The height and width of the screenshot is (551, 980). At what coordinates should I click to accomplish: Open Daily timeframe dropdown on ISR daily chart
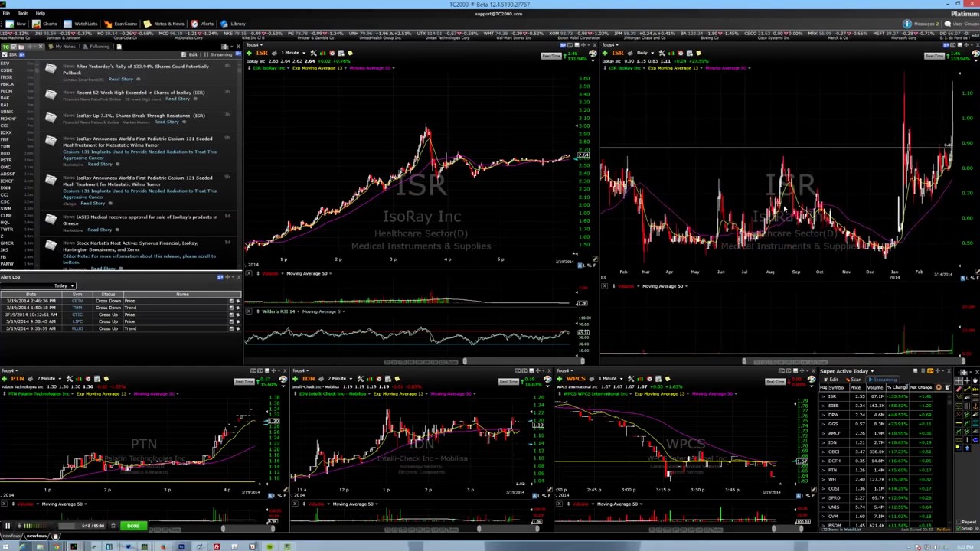[x=645, y=53]
